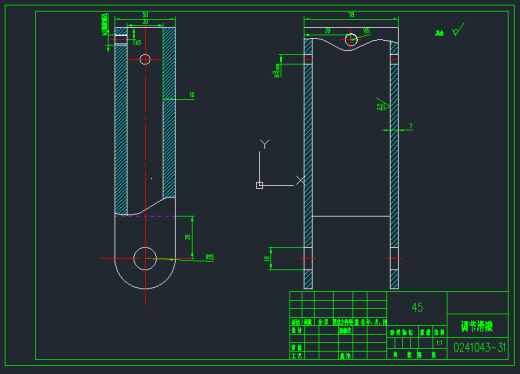The width and height of the screenshot is (520, 374).
Task: Select the UCS Y axis label
Action: click(x=264, y=144)
